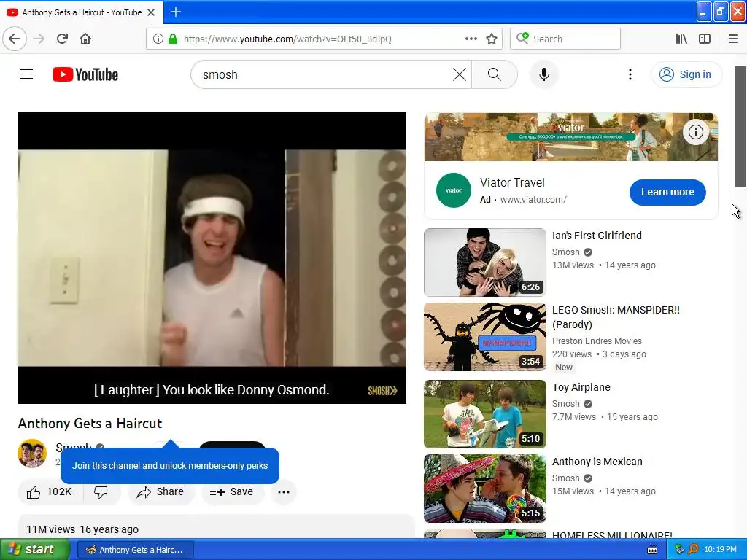Play Anthony is Mexican thumbnail
The image size is (747, 560).
click(485, 488)
